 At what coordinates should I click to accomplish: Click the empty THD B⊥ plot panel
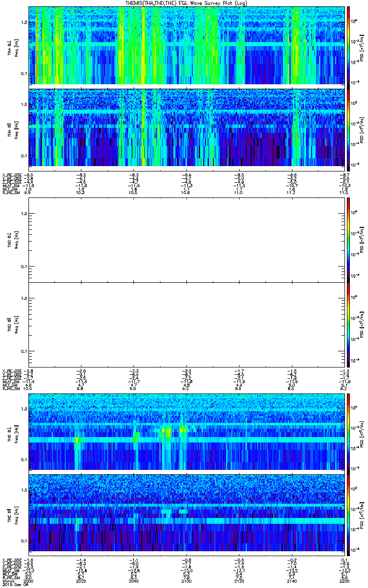(185, 240)
